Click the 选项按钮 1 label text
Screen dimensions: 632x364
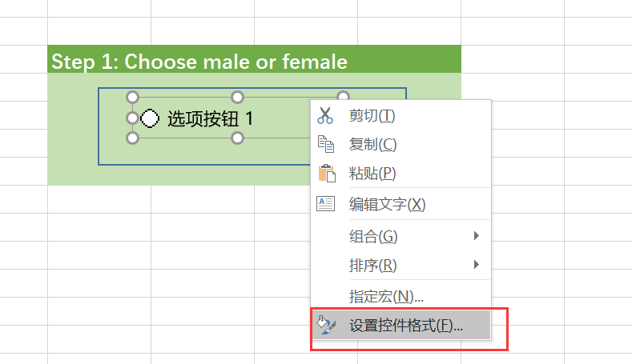click(x=211, y=118)
